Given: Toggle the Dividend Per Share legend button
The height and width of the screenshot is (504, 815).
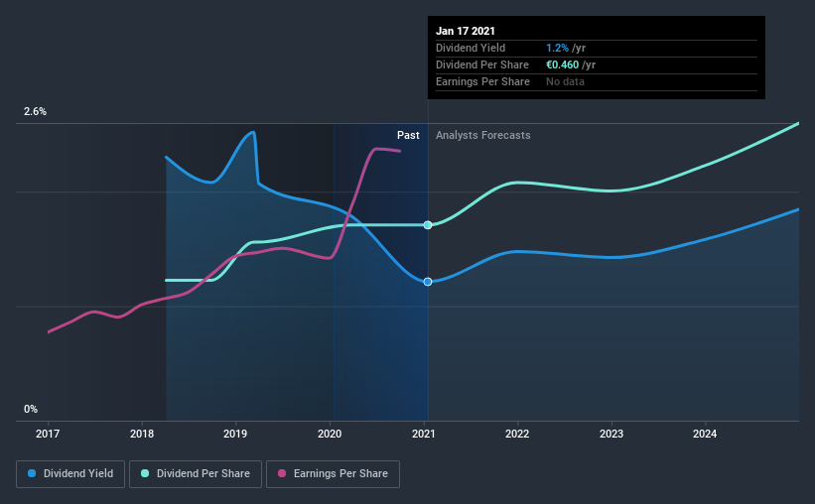Looking at the screenshot, I should point(196,474).
